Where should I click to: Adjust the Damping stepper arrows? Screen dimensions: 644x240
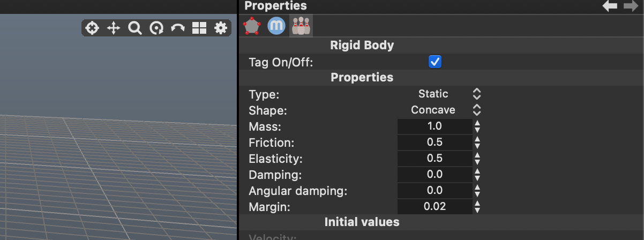point(477,175)
